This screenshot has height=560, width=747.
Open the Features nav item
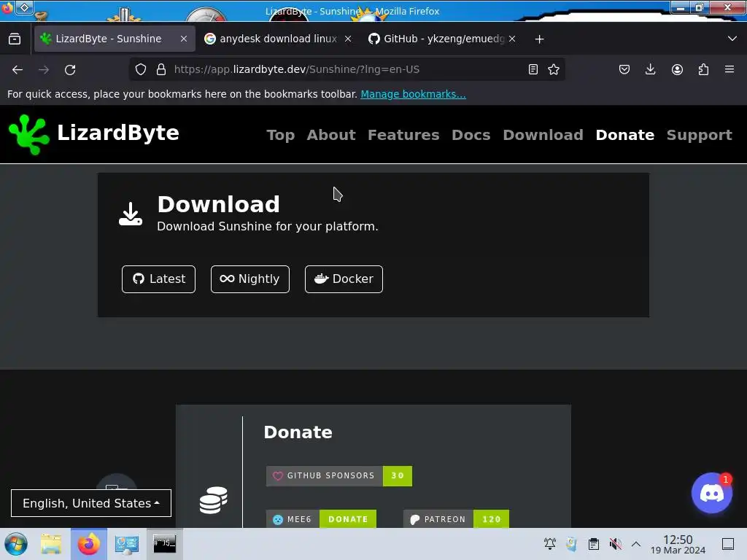[403, 135]
